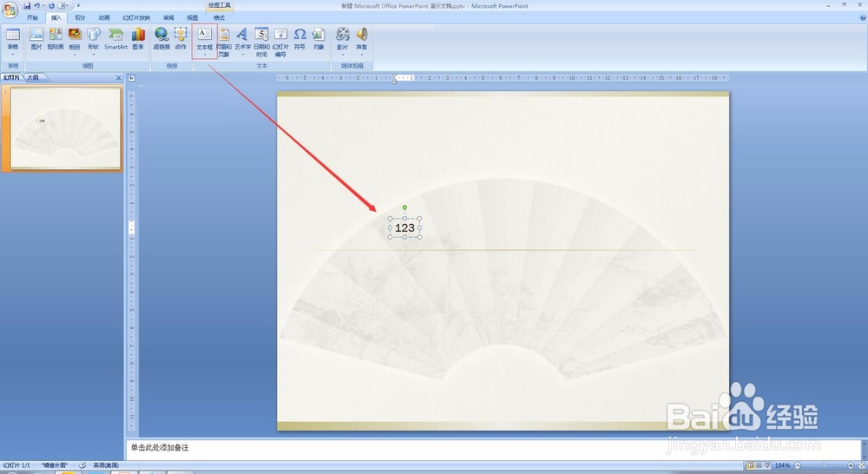Select the Insert (插入) ribbon tab
The width and height of the screenshot is (868, 474).
tap(56, 17)
